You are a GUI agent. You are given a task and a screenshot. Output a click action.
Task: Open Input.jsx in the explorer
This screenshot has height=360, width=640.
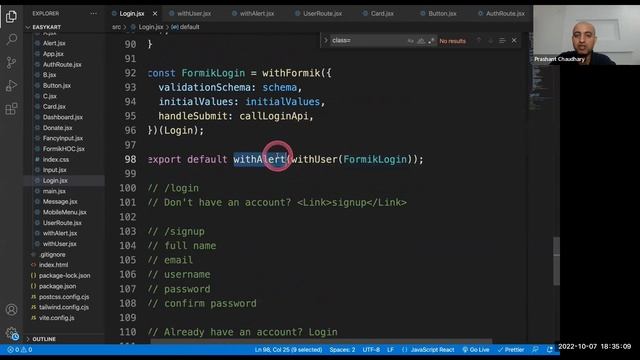(x=54, y=170)
